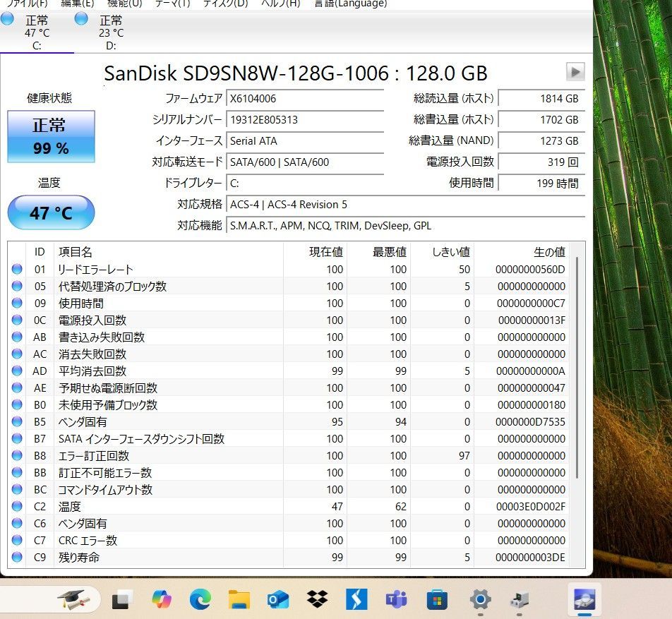672x619 pixels.
Task: Click the status circle for 未使用予備ブロック数 row
Action: [17, 404]
